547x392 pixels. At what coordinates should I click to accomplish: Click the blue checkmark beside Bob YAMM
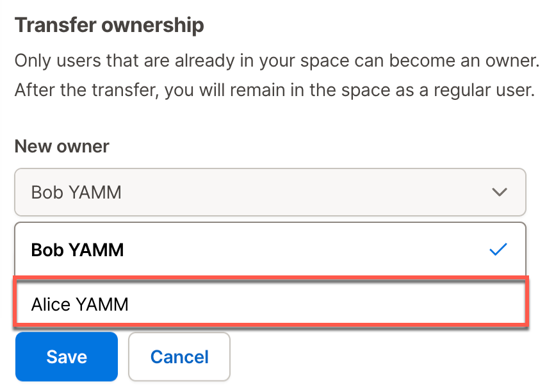[498, 250]
